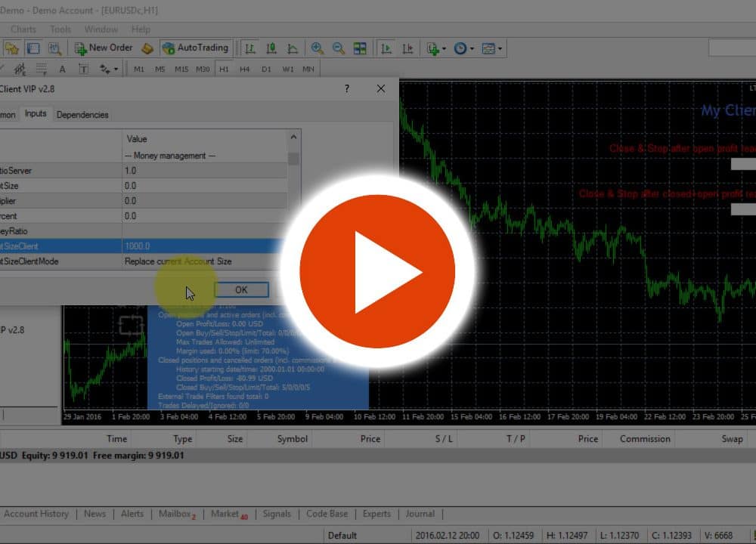The height and width of the screenshot is (544, 756).
Task: Select the text label 'T' tool
Action: 83,69
